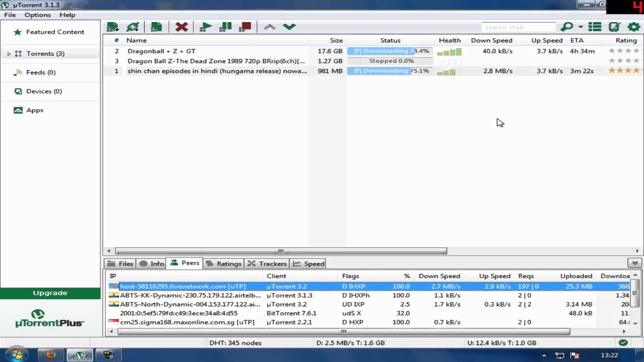The image size is (644, 362).
Task: Open the File menu
Action: (10, 15)
